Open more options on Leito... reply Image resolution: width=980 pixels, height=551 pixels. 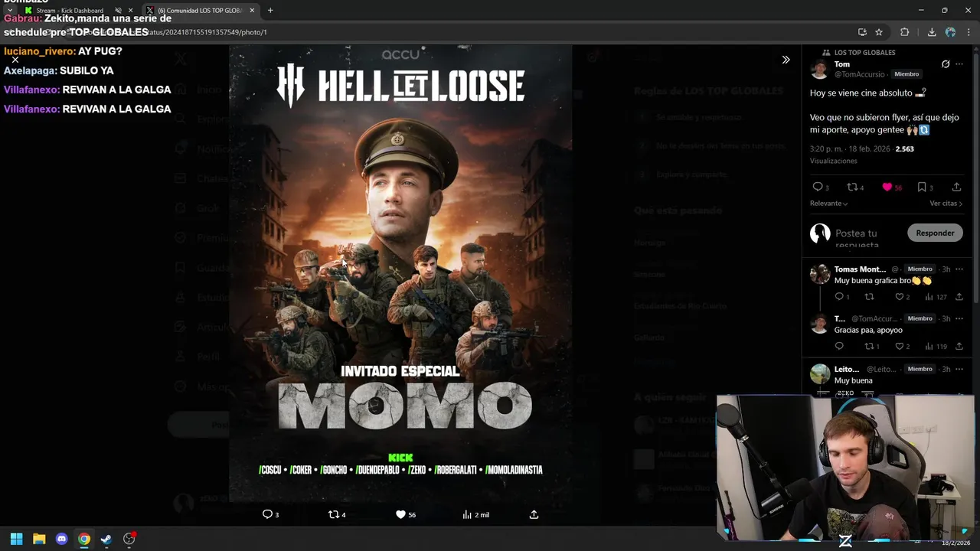pos(959,369)
